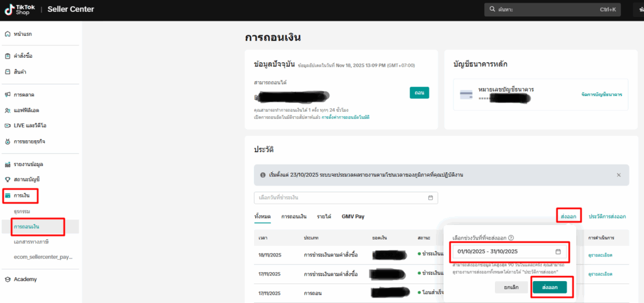Switch to the GMV Pay tab
644x303 pixels.
pos(353,216)
